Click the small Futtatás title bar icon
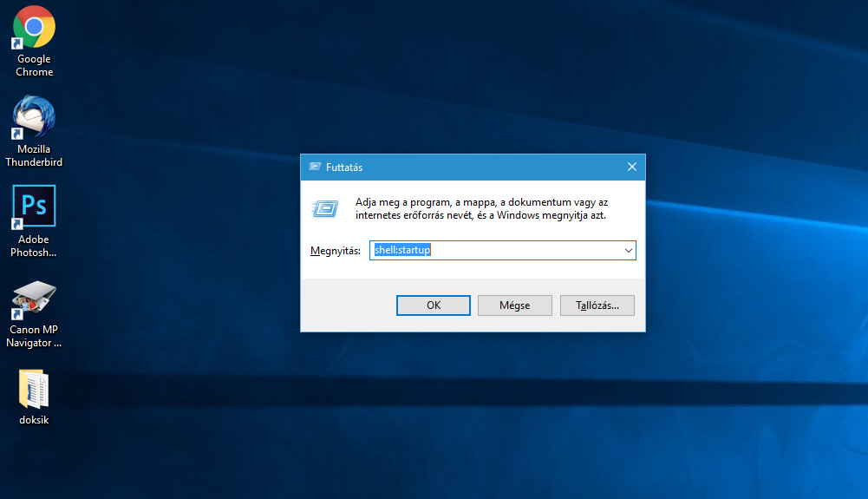The width and height of the screenshot is (868, 499). tap(314, 167)
